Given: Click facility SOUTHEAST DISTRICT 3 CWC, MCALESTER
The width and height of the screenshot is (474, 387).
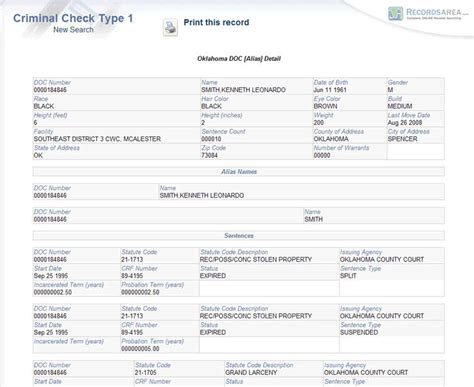Looking at the screenshot, I should click(97, 139).
